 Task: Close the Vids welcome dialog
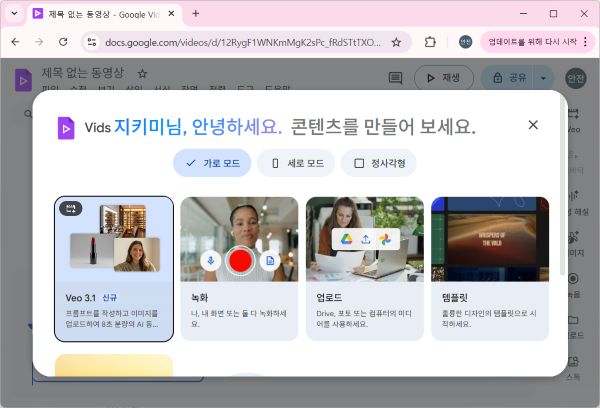(533, 125)
